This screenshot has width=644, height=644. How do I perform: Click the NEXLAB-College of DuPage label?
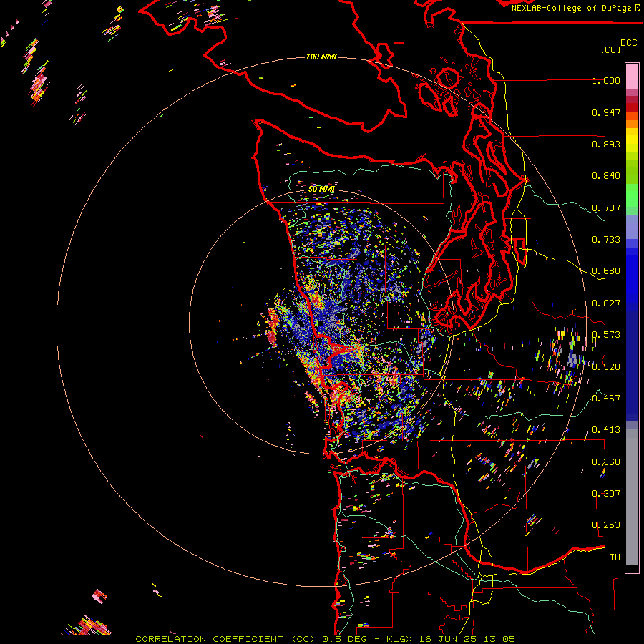tap(572, 8)
